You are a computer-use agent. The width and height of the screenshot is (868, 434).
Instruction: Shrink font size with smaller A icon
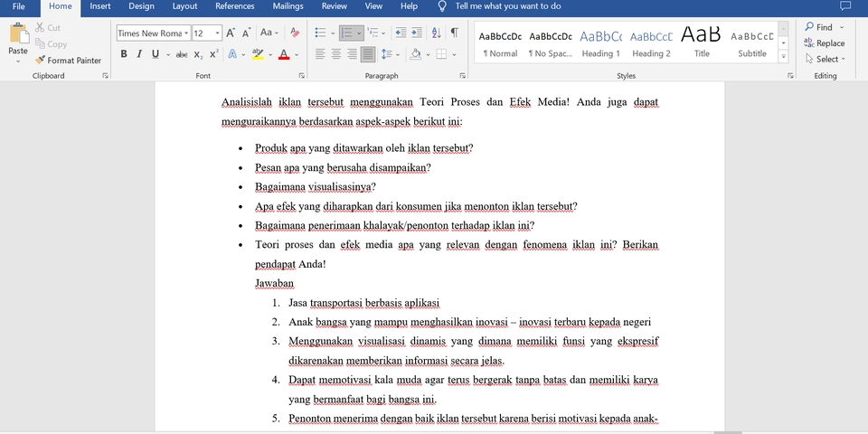pos(246,33)
